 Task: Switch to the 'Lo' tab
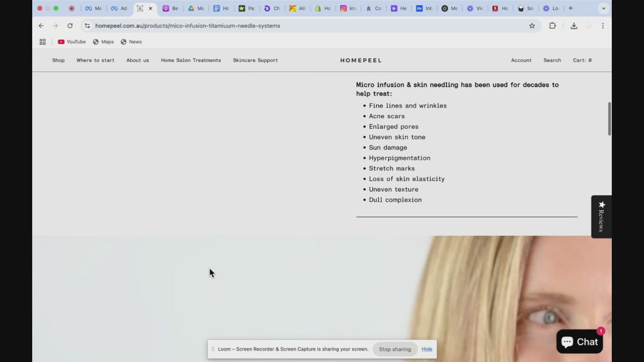pos(551,8)
